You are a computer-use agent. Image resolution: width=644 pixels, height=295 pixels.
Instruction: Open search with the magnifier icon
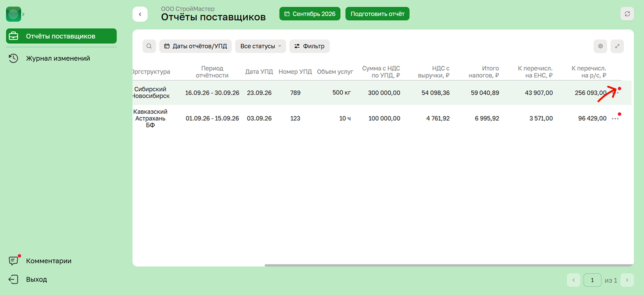(149, 46)
